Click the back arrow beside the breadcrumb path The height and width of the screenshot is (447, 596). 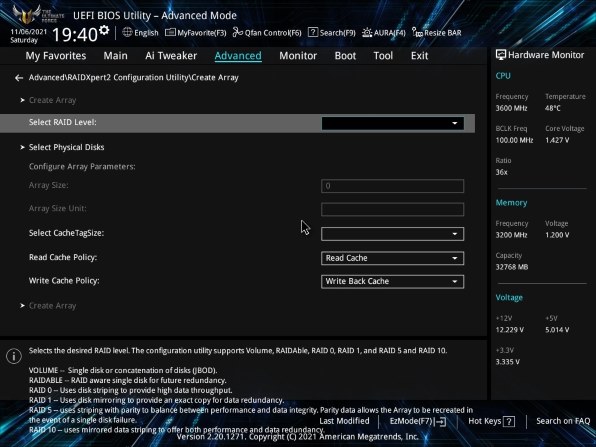tap(19, 78)
